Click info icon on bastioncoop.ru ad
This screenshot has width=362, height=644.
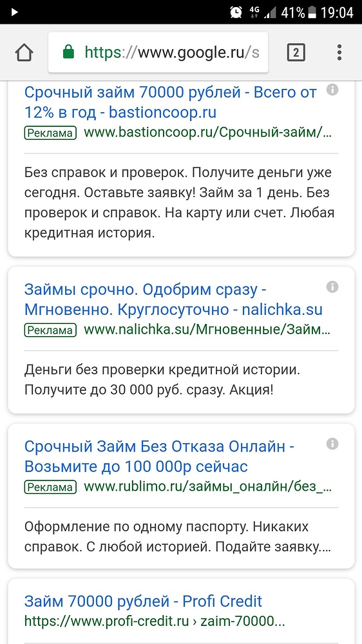pos(332,90)
